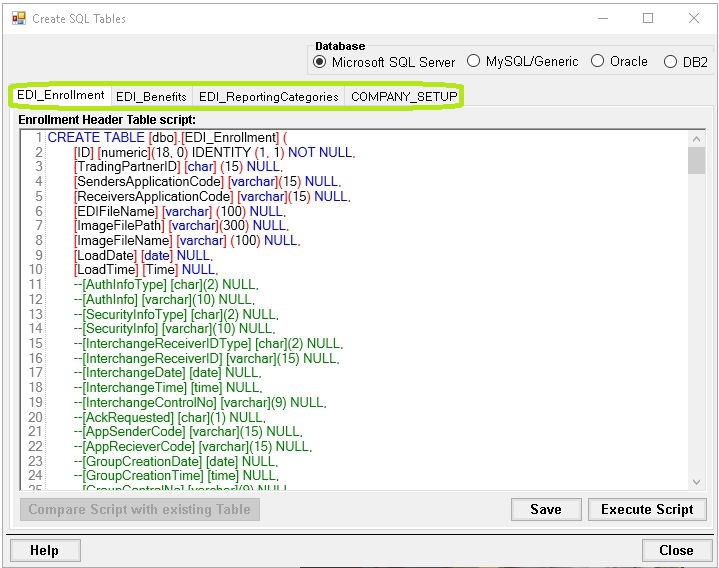Click the --[InterchangeReceiverID] [varchar](15) line
The width and height of the screenshot is (719, 568).
coord(207,358)
